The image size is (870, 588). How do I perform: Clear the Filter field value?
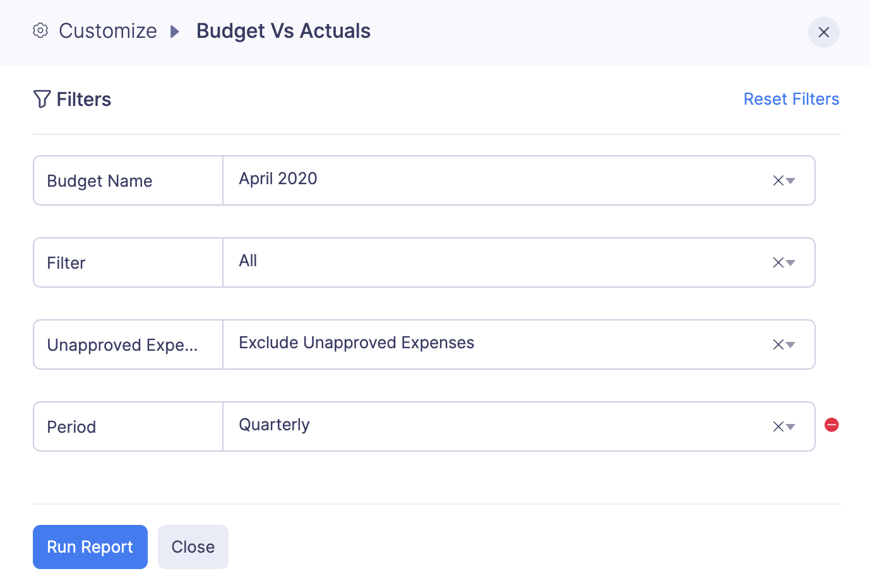(x=778, y=263)
